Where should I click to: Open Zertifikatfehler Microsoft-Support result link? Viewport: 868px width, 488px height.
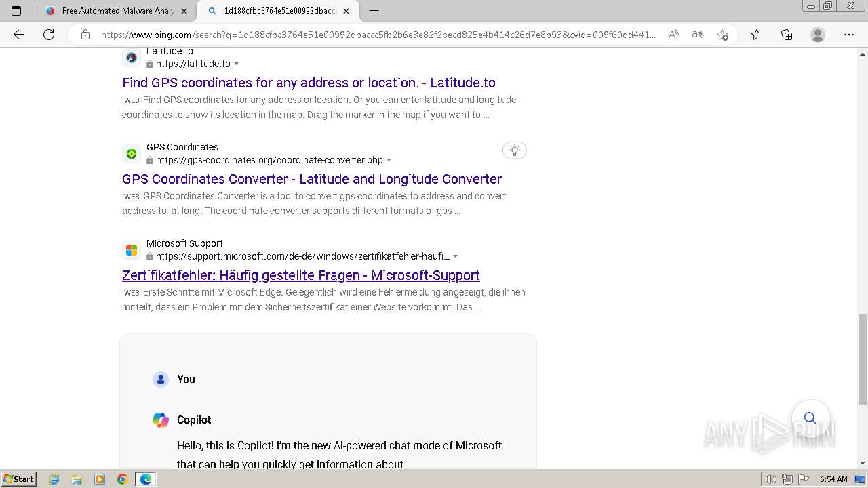pyautogui.click(x=301, y=275)
